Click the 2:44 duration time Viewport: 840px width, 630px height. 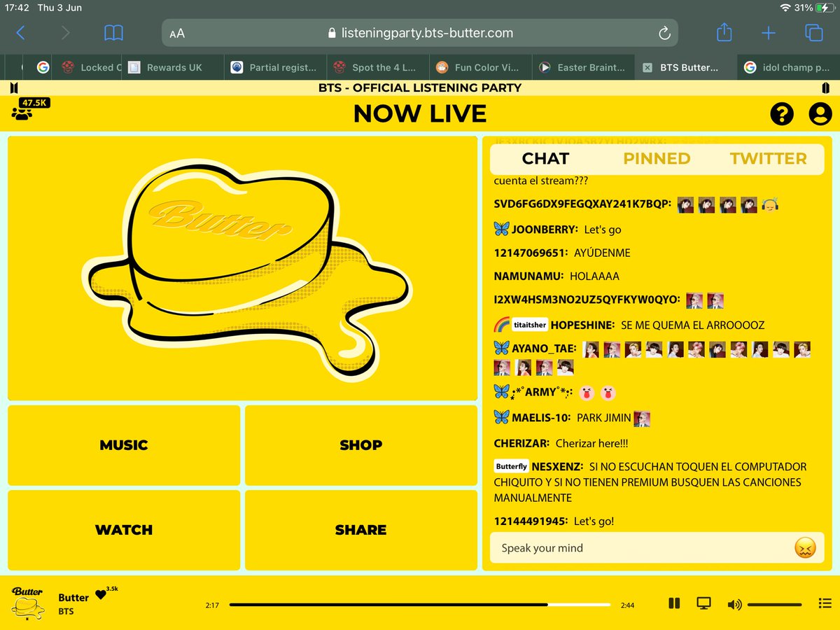(x=627, y=605)
